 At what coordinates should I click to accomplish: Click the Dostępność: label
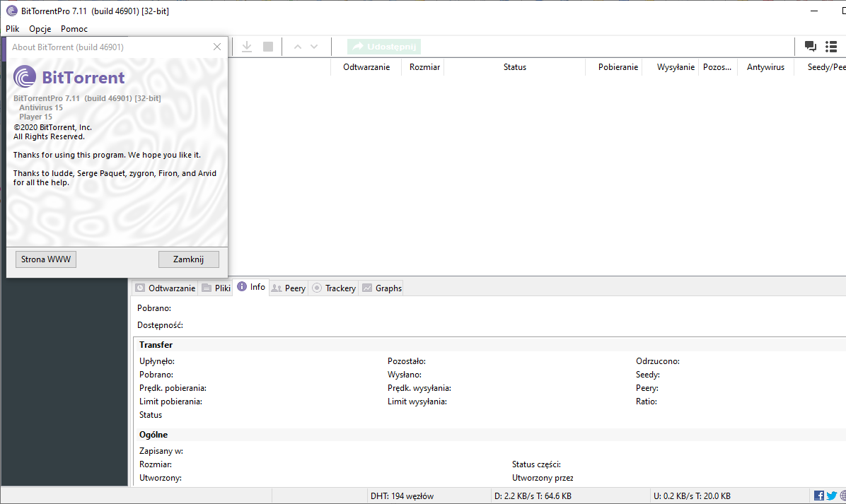pyautogui.click(x=160, y=325)
